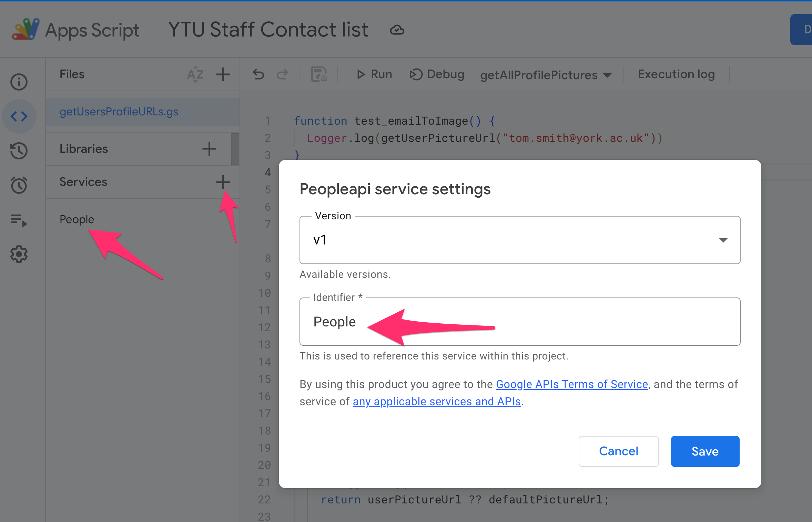
Task: Open the Triggers alarm clock icon
Action: click(x=19, y=185)
